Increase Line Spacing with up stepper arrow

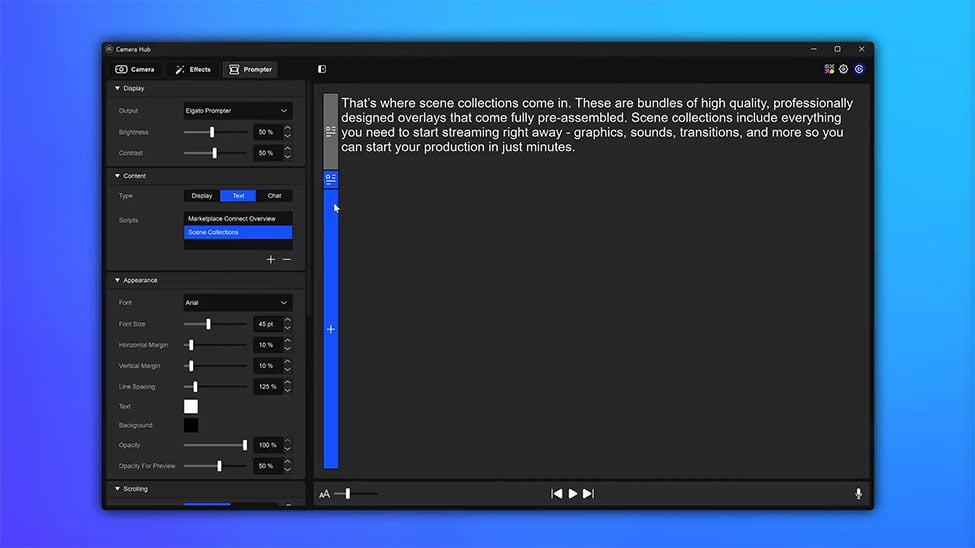click(287, 383)
